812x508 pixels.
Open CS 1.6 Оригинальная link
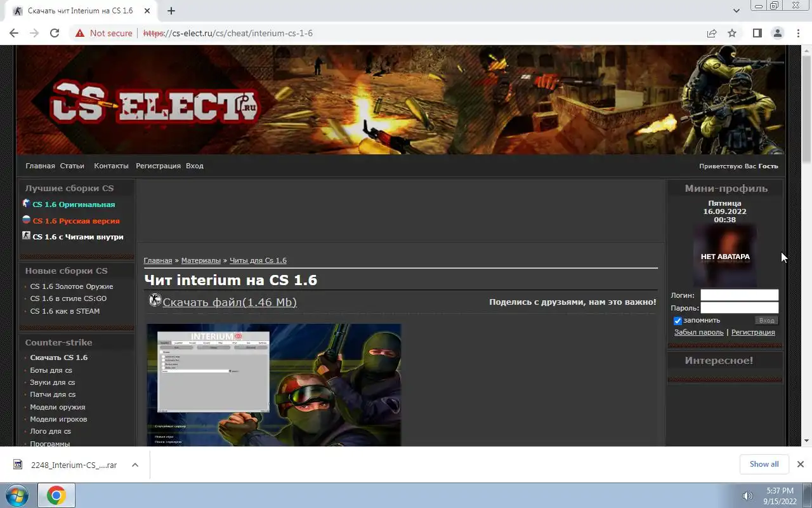pyautogui.click(x=74, y=204)
